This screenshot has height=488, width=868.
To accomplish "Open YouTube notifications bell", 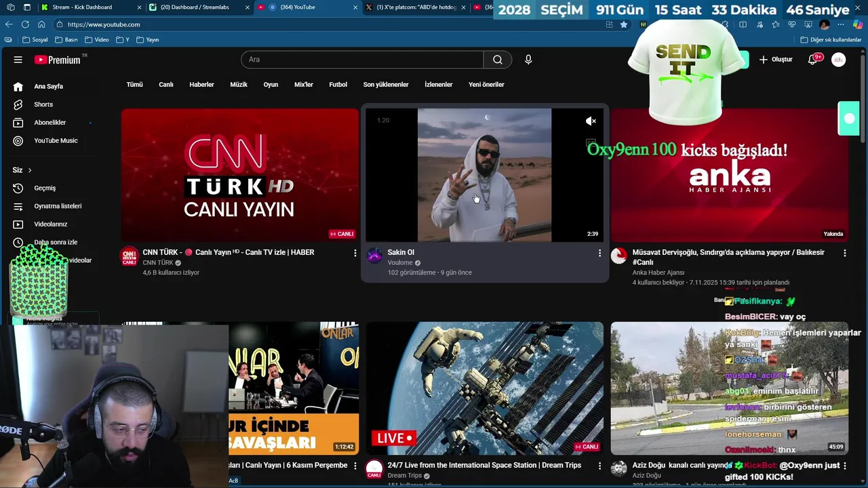I will pyautogui.click(x=812, y=60).
